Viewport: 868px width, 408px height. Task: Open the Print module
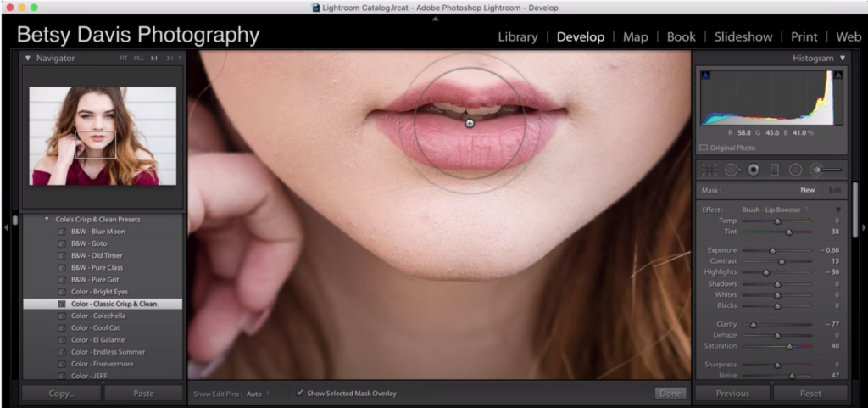click(x=804, y=37)
